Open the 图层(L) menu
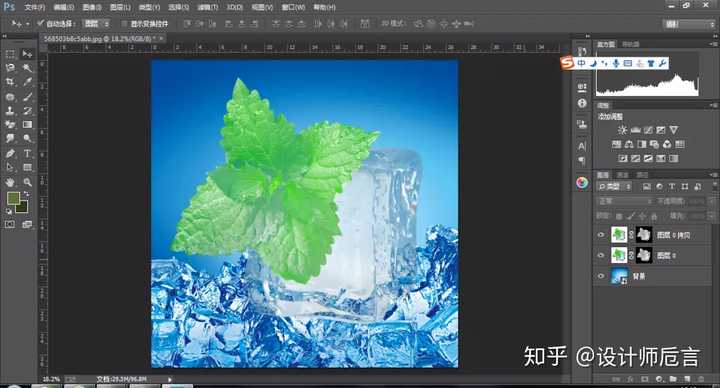720x388 pixels. pos(120,7)
